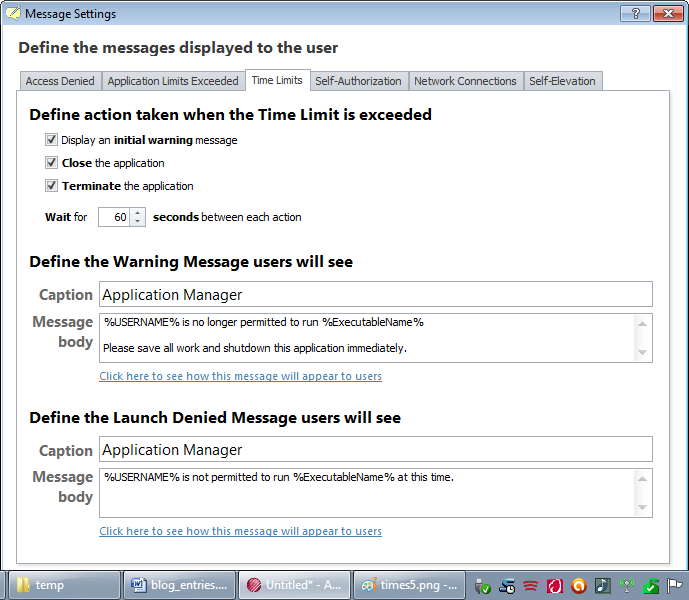Click the Launch Denied Caption text field
This screenshot has height=600, width=689.
375,450
